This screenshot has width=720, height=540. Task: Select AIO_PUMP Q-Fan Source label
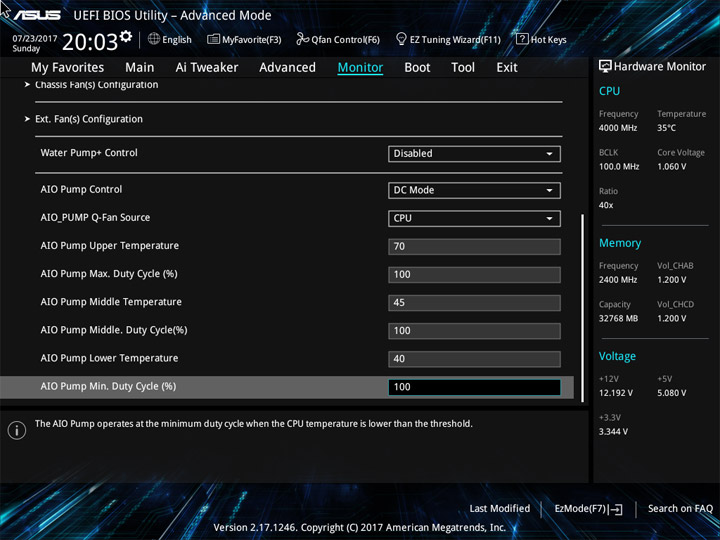(x=95, y=218)
